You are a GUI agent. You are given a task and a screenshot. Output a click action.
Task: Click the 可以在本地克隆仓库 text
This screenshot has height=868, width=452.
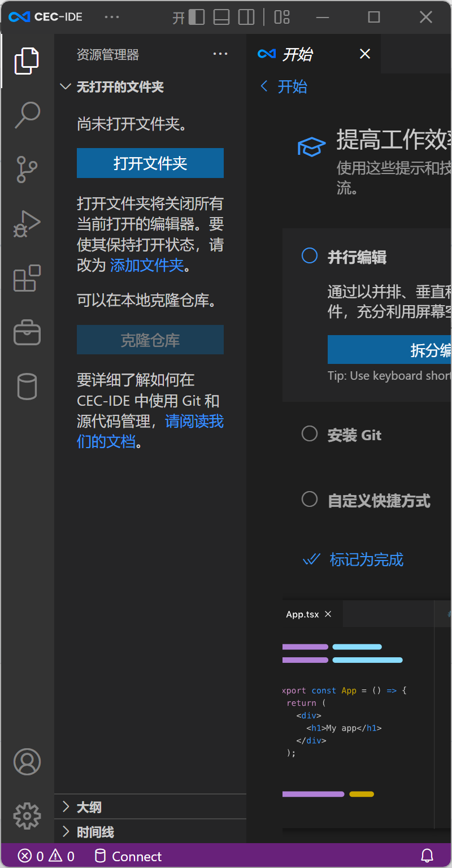pyautogui.click(x=147, y=300)
